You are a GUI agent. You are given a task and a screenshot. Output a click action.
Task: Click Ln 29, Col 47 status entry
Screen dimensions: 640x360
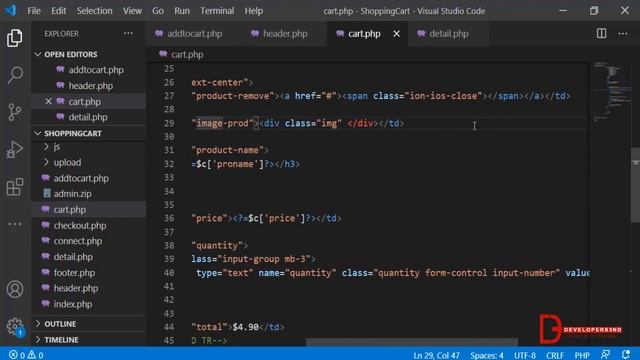pos(436,355)
